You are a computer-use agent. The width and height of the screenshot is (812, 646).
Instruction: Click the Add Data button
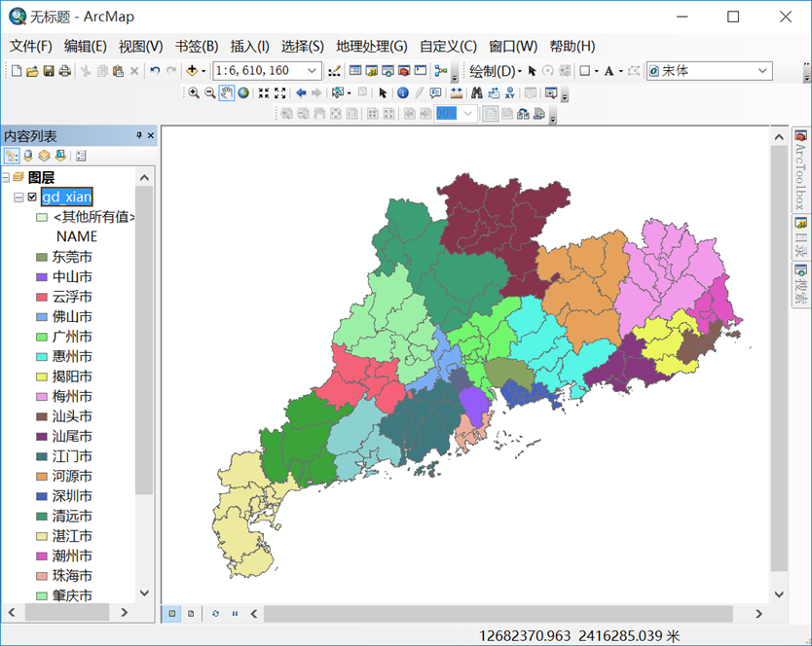[x=192, y=71]
